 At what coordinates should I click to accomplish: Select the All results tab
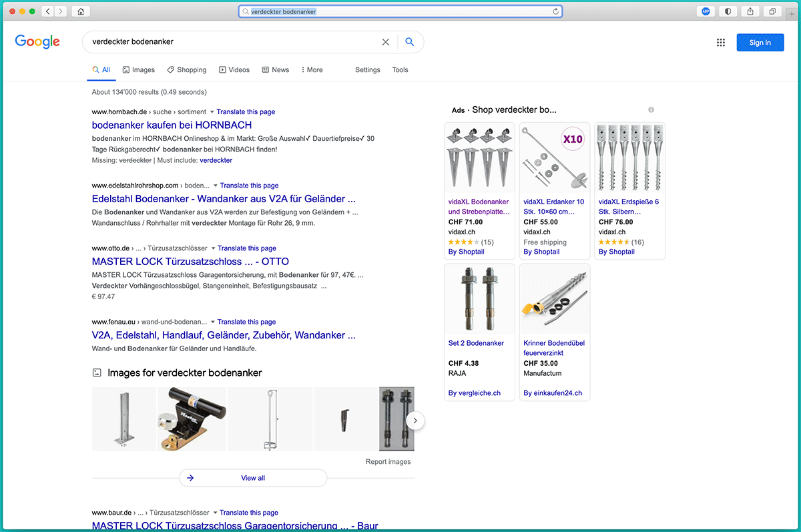[101, 70]
